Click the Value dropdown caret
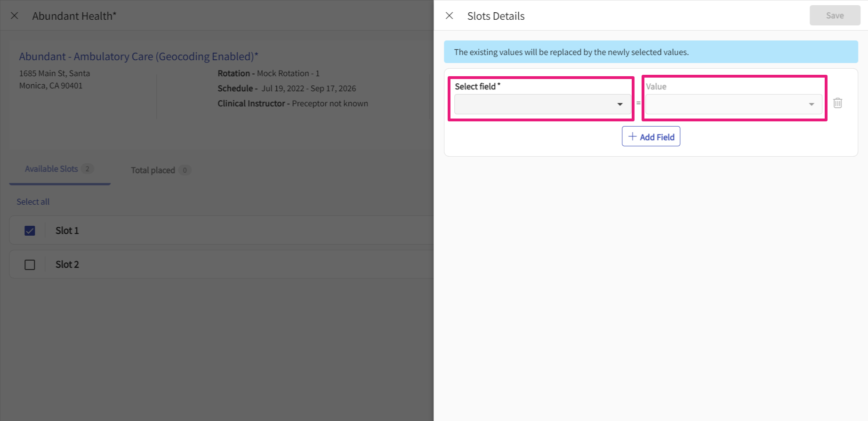 pyautogui.click(x=812, y=104)
